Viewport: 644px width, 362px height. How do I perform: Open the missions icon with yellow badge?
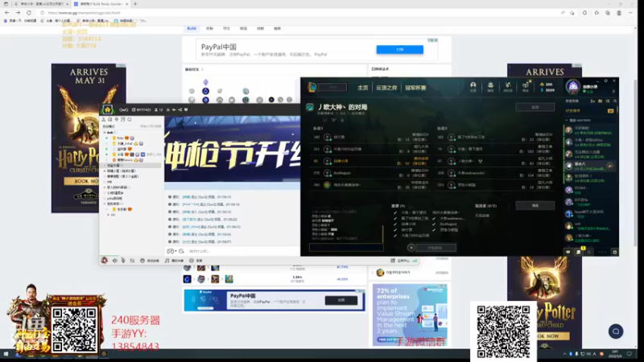579,252
